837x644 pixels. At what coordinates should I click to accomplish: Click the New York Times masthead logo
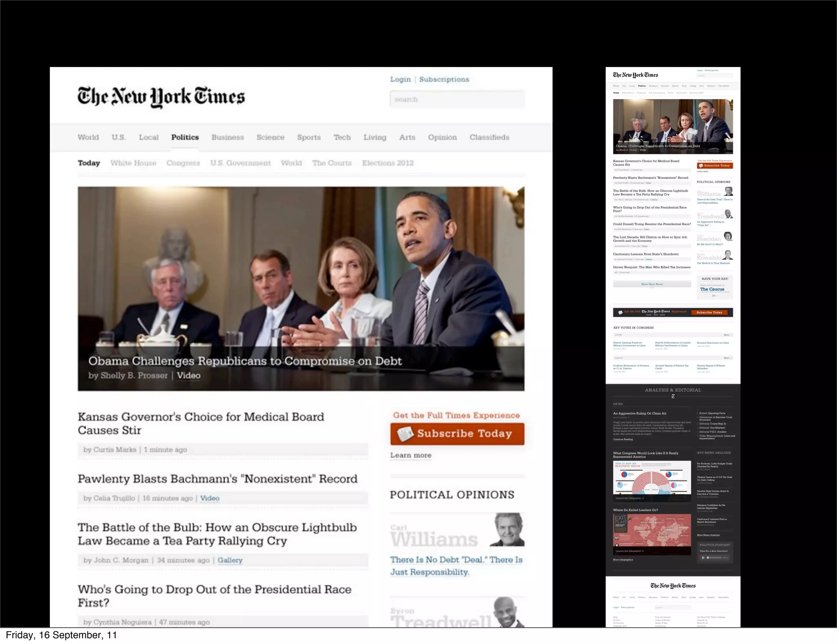[161, 97]
